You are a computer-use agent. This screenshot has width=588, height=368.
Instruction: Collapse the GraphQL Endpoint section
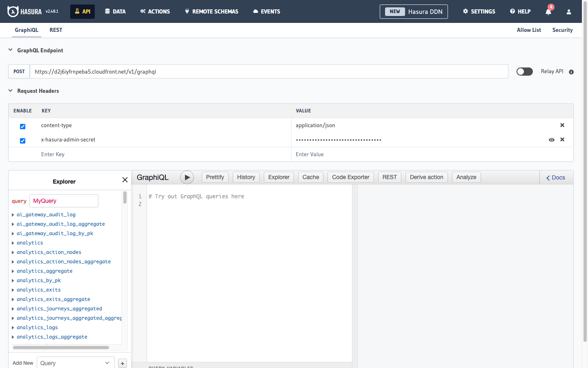click(x=10, y=50)
